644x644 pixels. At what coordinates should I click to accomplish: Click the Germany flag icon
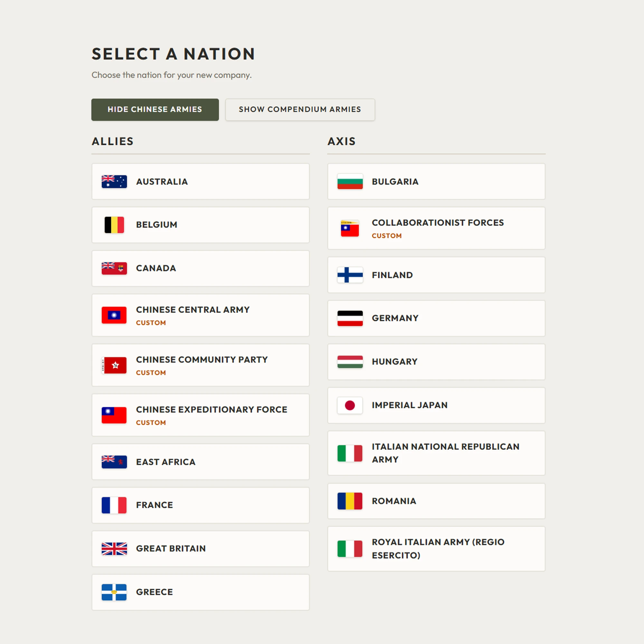pyautogui.click(x=350, y=318)
